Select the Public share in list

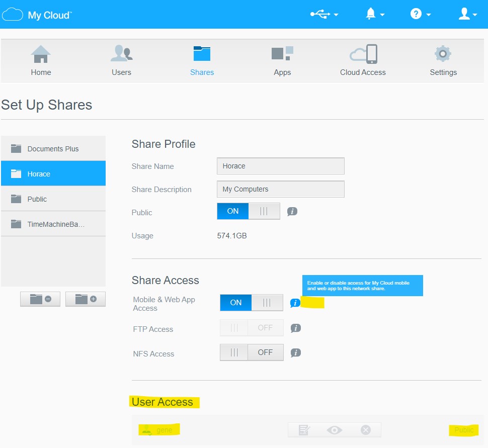53,199
